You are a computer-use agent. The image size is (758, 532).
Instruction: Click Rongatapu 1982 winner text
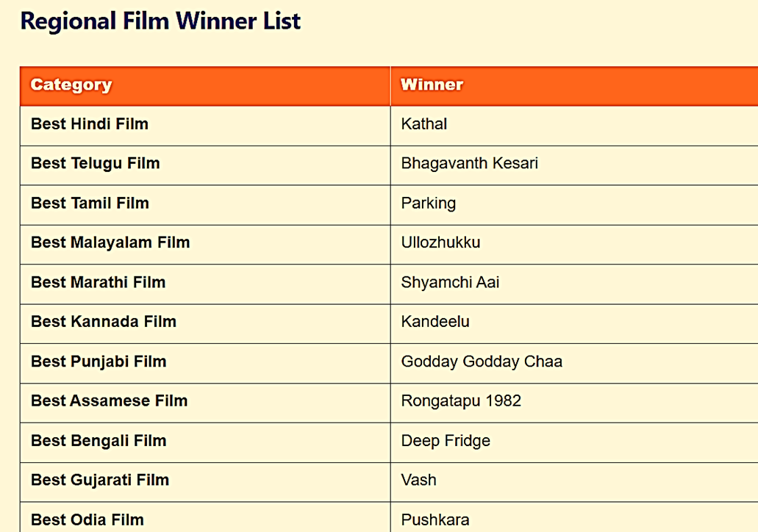(461, 401)
